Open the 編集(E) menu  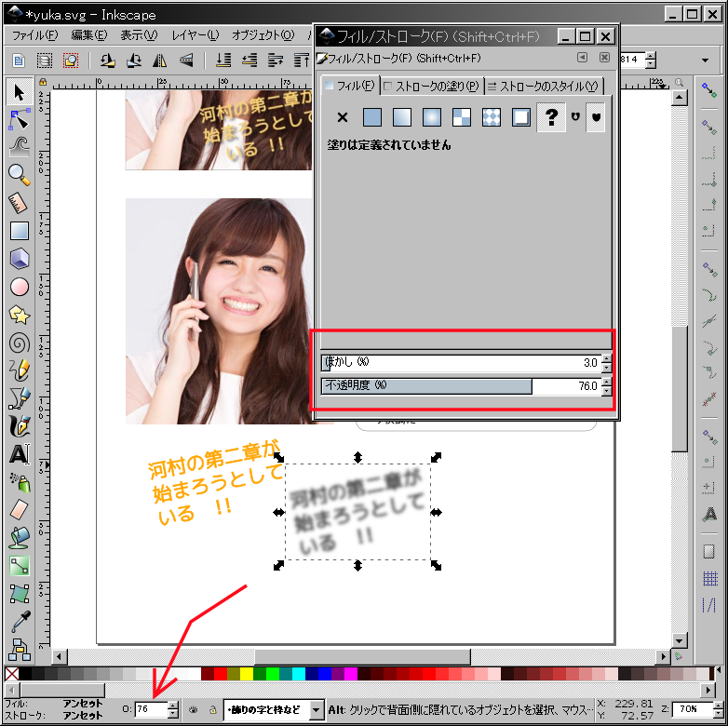tap(89, 35)
